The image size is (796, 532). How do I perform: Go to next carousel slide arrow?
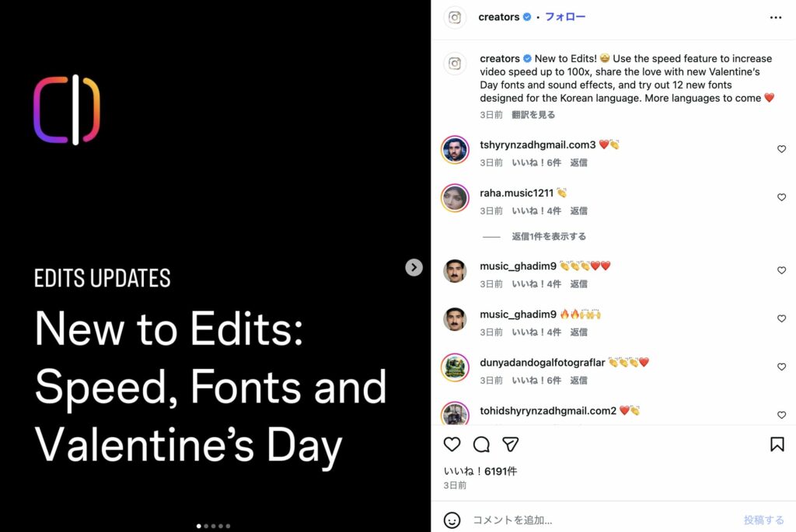tap(414, 267)
